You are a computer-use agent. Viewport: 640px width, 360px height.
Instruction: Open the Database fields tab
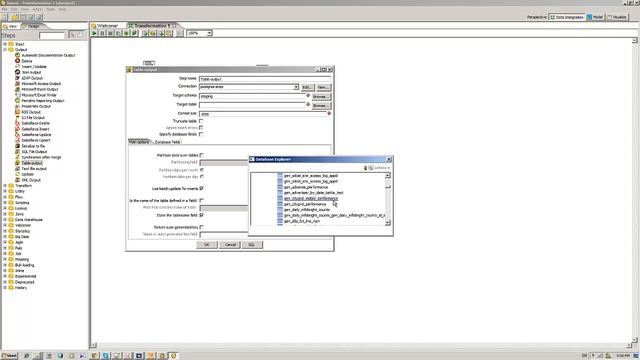point(167,142)
